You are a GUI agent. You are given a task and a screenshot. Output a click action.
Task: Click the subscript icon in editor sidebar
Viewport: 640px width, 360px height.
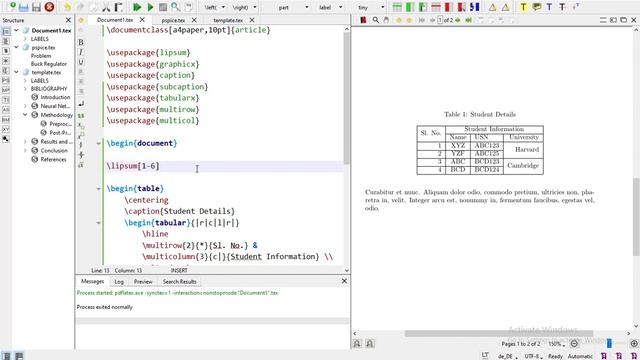(81, 125)
